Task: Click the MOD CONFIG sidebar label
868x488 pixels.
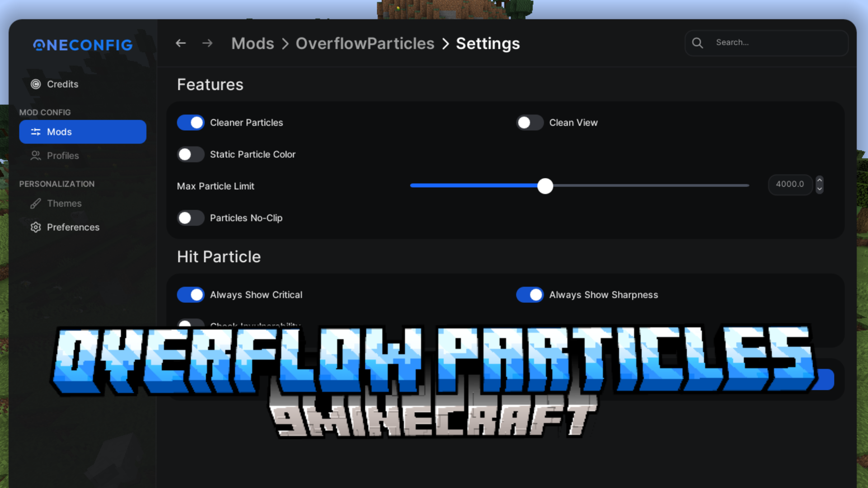Action: coord(45,113)
